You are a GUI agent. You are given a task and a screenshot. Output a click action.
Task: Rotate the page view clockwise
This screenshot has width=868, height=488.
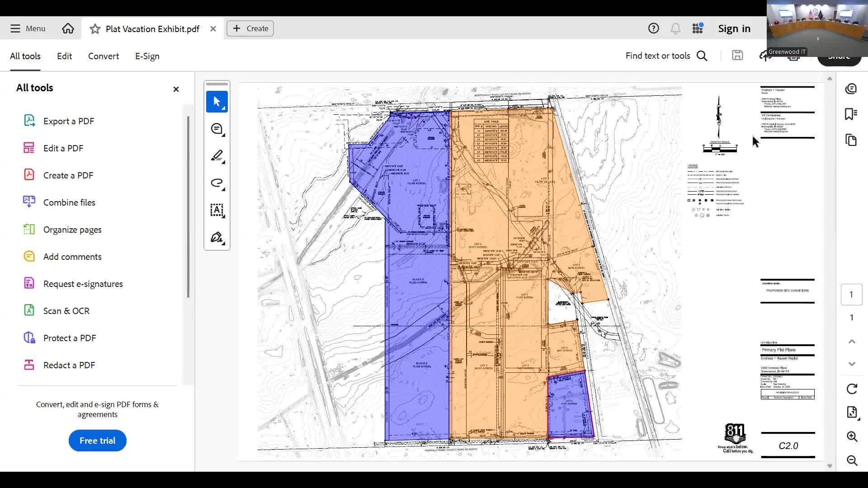point(852,389)
